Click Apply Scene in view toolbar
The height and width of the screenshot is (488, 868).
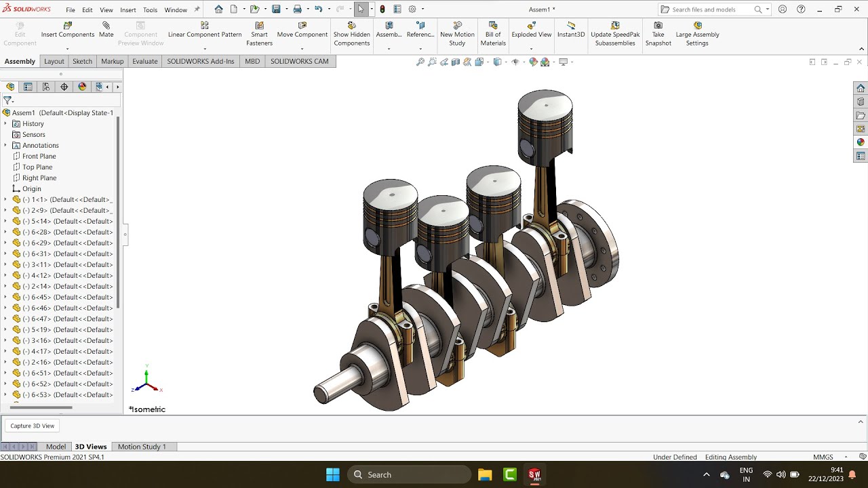click(x=545, y=62)
